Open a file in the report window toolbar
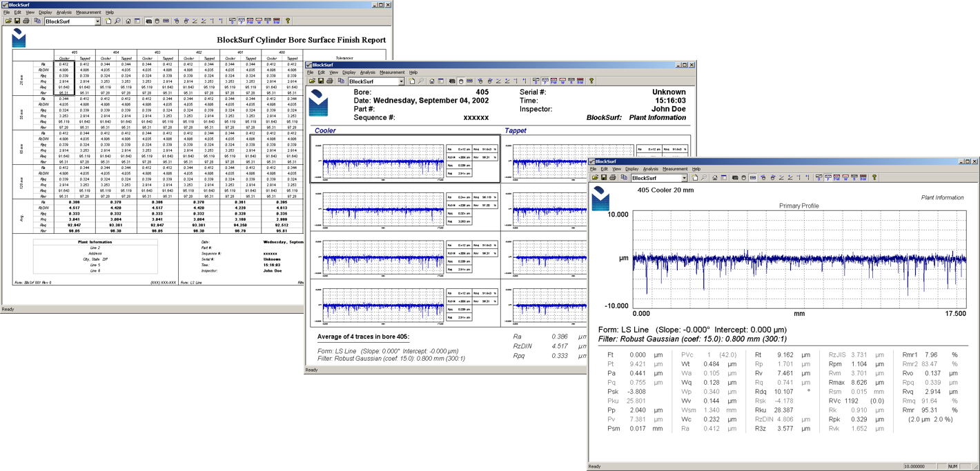The width and height of the screenshot is (980, 471). [x=8, y=21]
